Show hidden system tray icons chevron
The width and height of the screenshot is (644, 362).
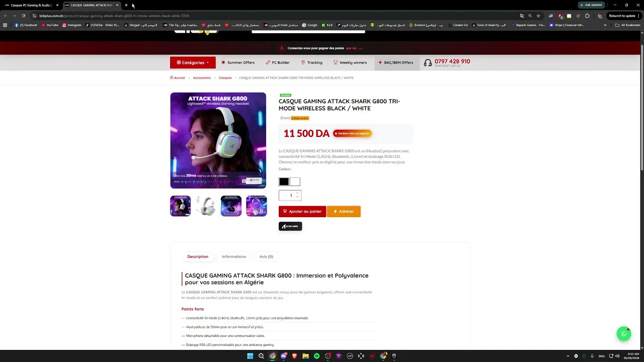pyautogui.click(x=568, y=356)
